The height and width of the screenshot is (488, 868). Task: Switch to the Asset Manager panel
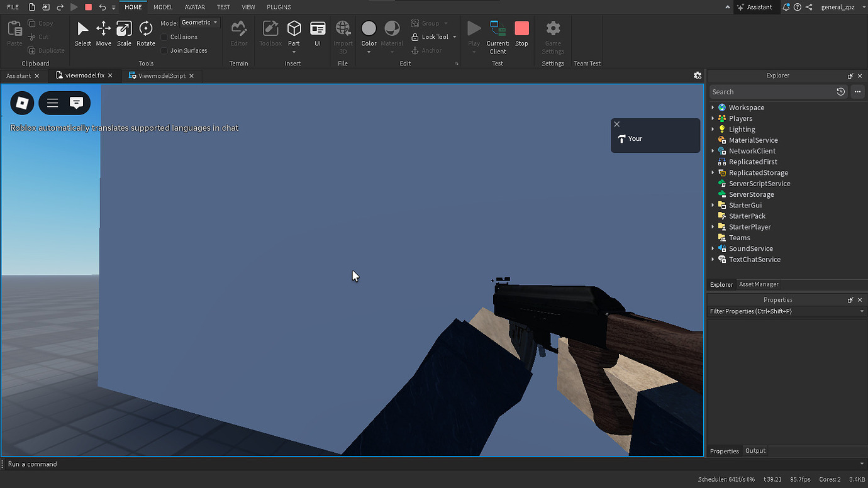pos(758,284)
